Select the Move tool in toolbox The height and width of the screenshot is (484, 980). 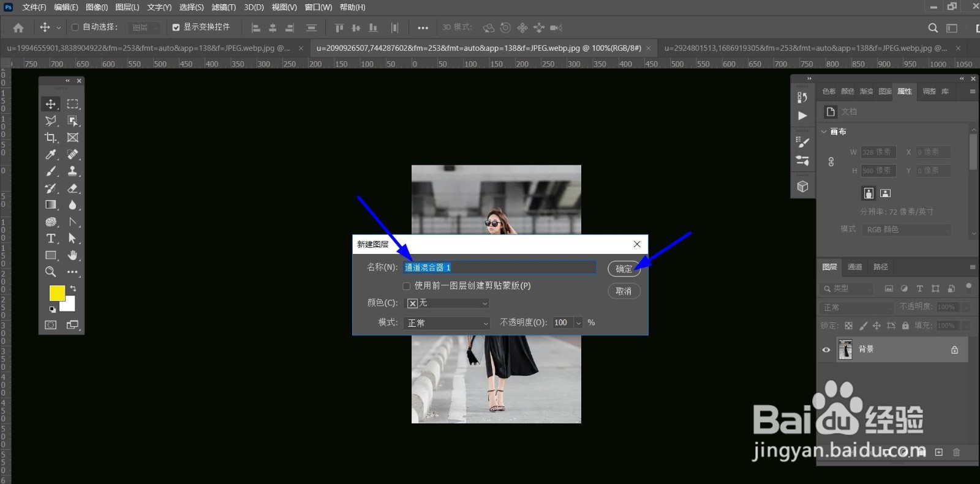(x=51, y=104)
